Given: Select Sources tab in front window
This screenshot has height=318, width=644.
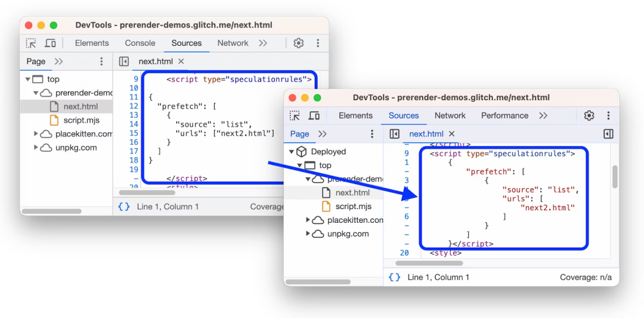Looking at the screenshot, I should tap(404, 116).
